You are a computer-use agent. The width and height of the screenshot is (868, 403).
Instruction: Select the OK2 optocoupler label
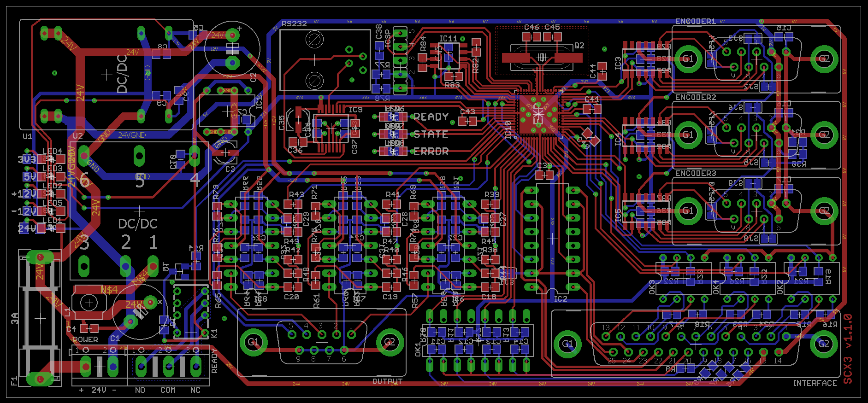click(x=780, y=287)
